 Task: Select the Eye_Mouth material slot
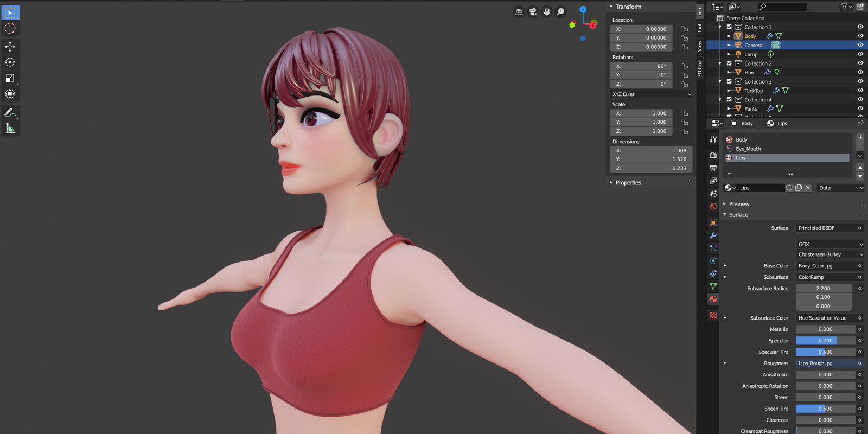787,149
